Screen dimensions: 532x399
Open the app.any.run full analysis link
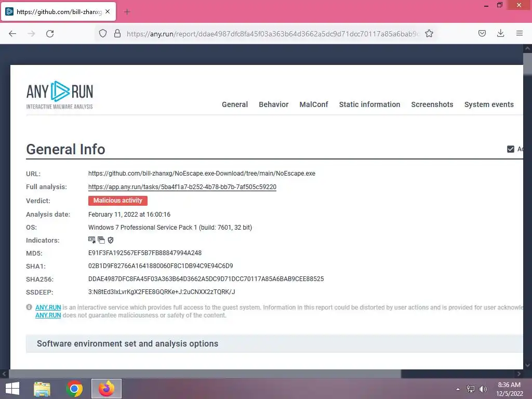coord(182,187)
